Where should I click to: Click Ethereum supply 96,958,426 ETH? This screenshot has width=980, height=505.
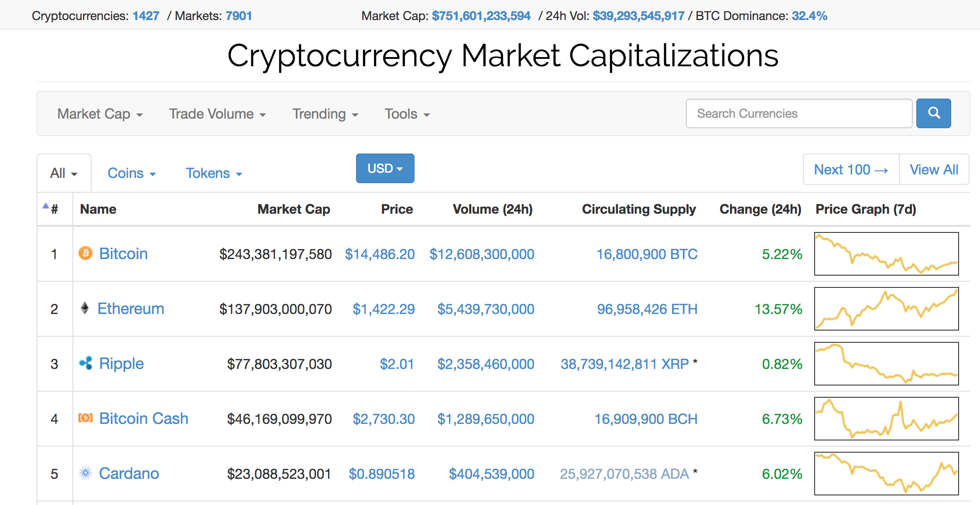click(x=647, y=309)
